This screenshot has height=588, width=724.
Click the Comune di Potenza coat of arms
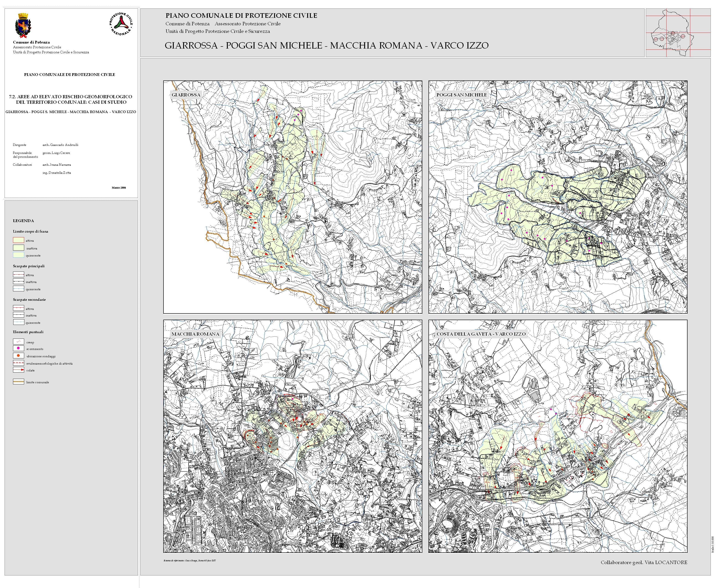click(x=23, y=25)
